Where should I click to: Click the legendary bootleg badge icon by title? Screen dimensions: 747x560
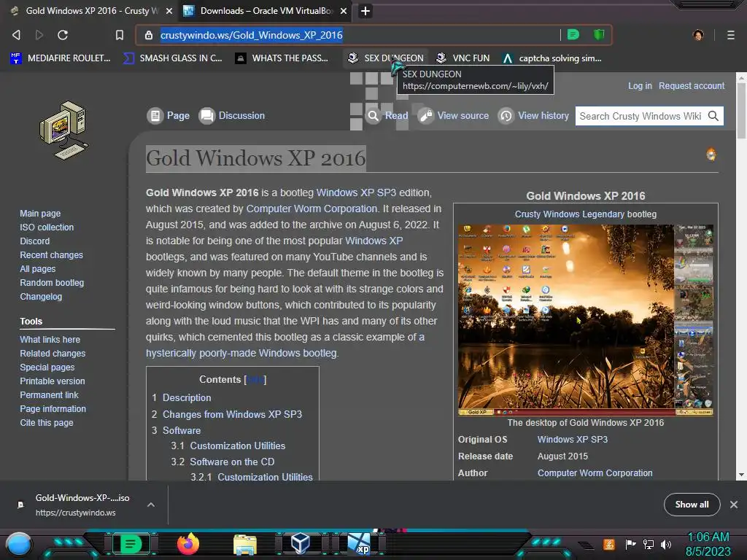pyautogui.click(x=711, y=155)
